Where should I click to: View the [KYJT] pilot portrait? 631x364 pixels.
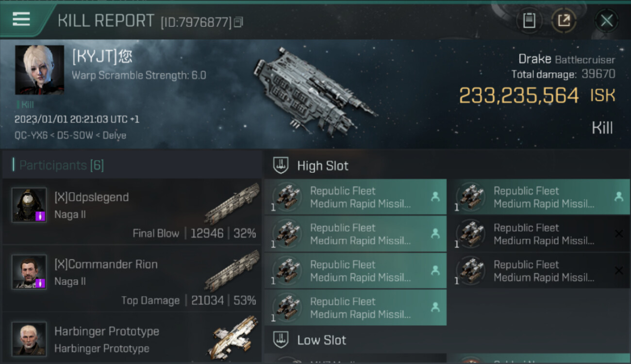(39, 70)
